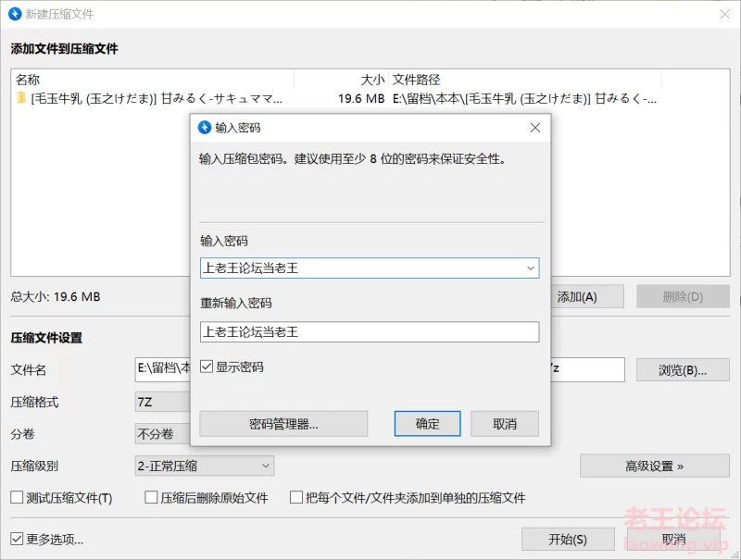Uncheck the 更多选项... checkbox
This screenshot has width=741, height=560.
pyautogui.click(x=17, y=539)
